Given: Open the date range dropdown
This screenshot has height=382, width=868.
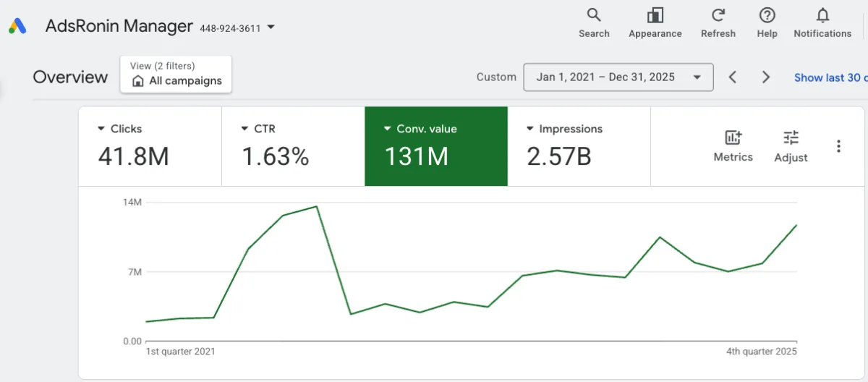Looking at the screenshot, I should pos(618,77).
